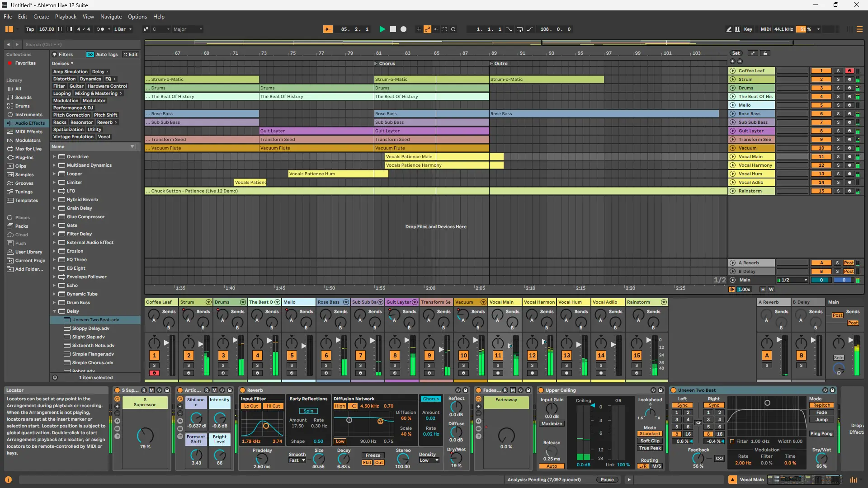
Task: Toggle the Hi Cut input filter
Action: point(273,406)
